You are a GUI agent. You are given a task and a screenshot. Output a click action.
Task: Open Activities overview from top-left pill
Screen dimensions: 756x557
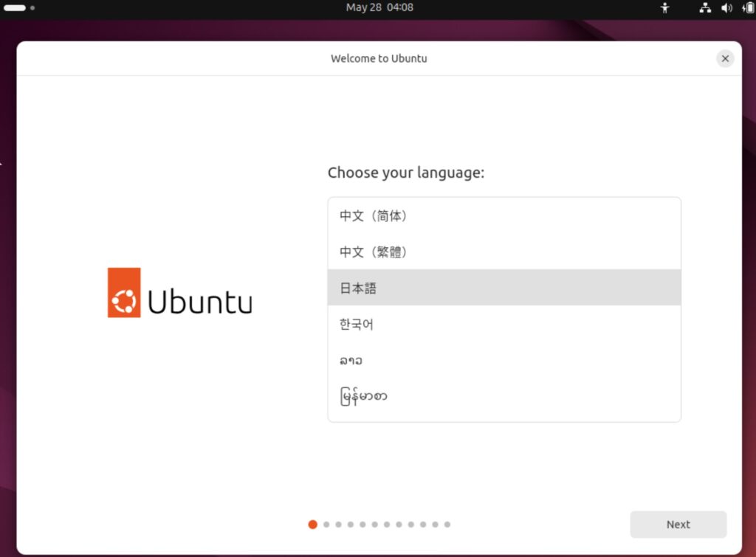coord(16,8)
